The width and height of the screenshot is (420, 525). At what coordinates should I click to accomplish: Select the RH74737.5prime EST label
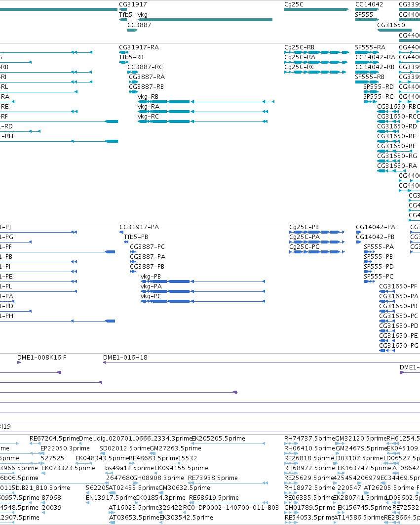point(309,439)
